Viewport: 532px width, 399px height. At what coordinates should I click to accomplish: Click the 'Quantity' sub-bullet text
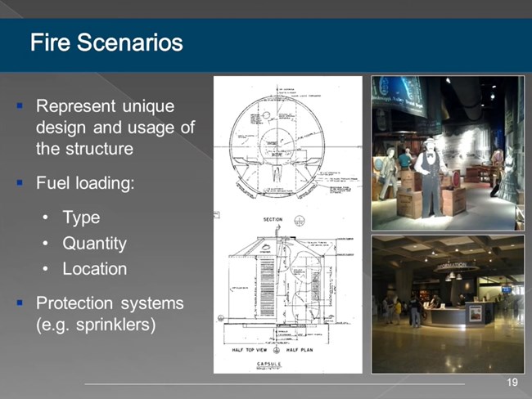94,243
